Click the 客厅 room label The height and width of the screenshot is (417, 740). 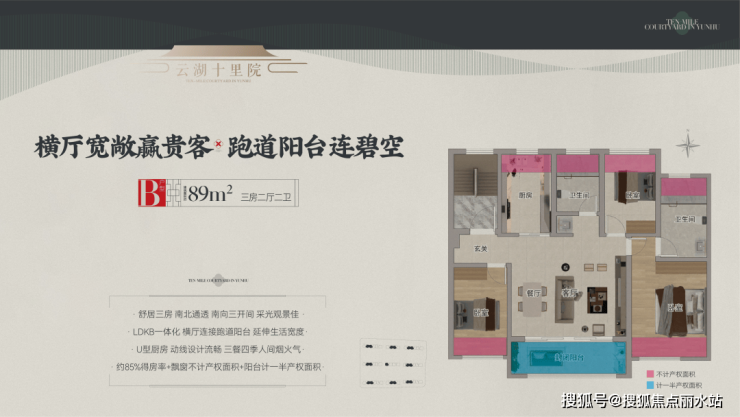point(569,293)
